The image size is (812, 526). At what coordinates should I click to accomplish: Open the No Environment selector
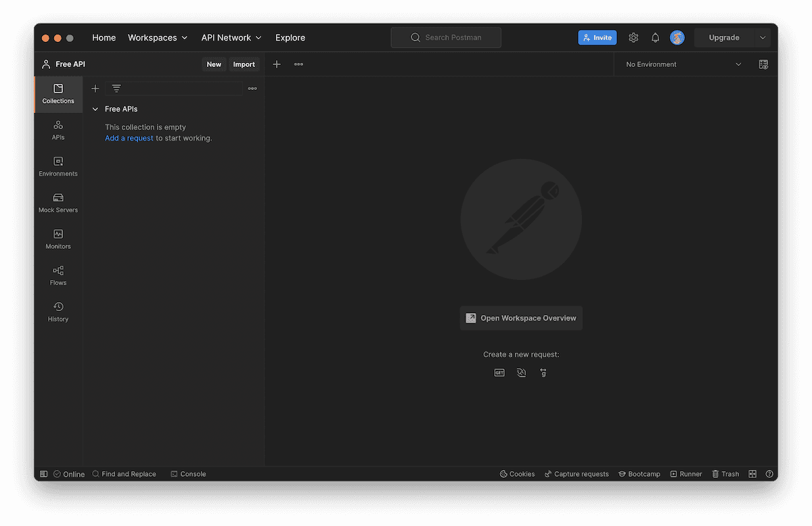pyautogui.click(x=683, y=64)
